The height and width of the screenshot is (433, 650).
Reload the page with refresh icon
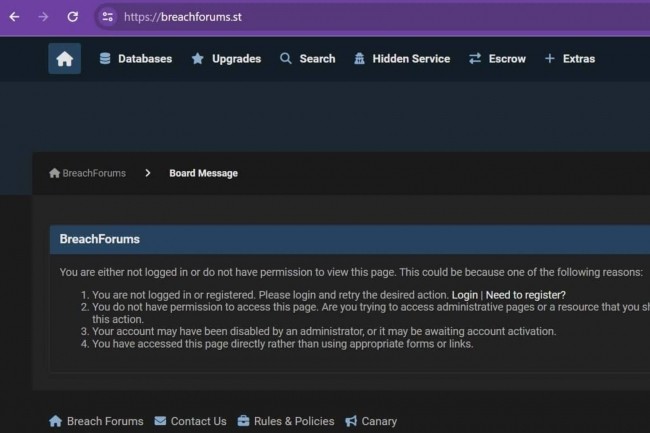pos(73,17)
